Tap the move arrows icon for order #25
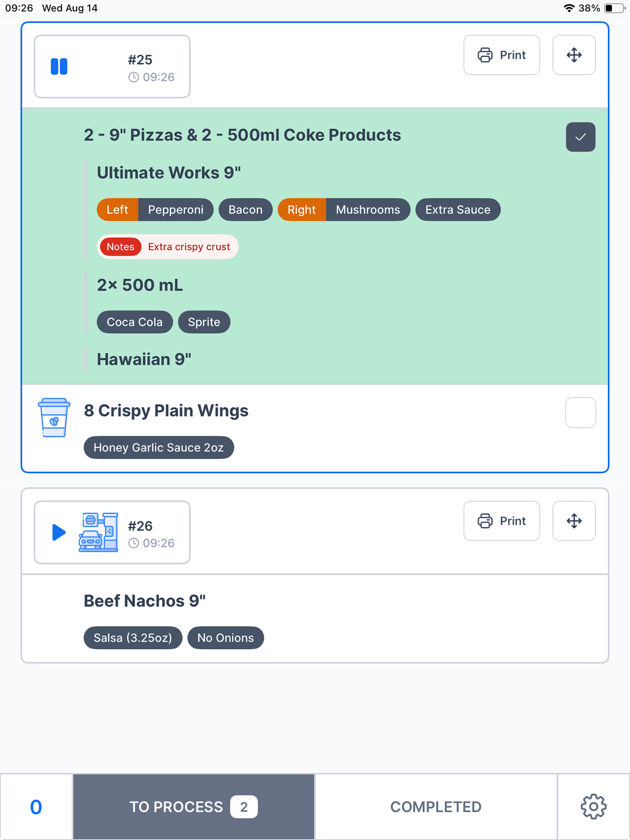The image size is (630, 840). [574, 55]
